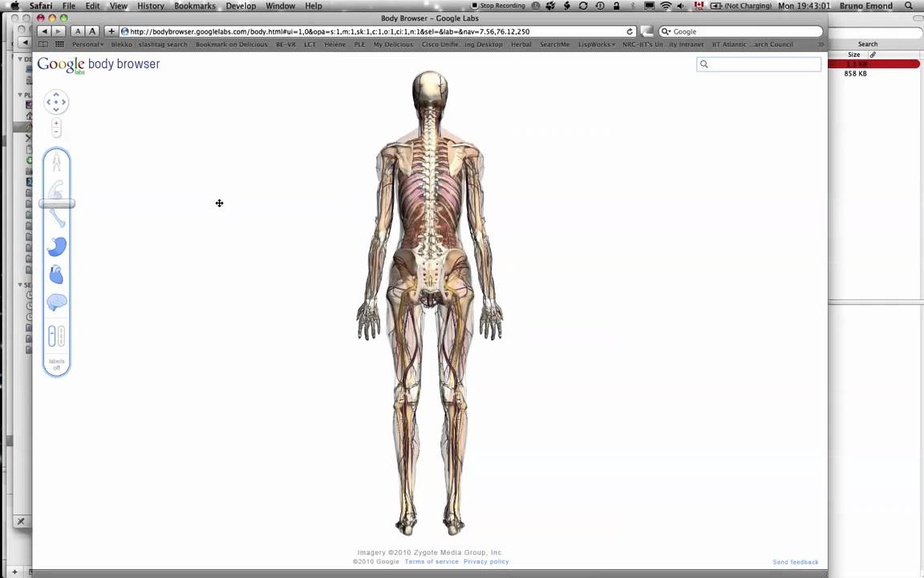Open the Help menu

click(x=314, y=6)
